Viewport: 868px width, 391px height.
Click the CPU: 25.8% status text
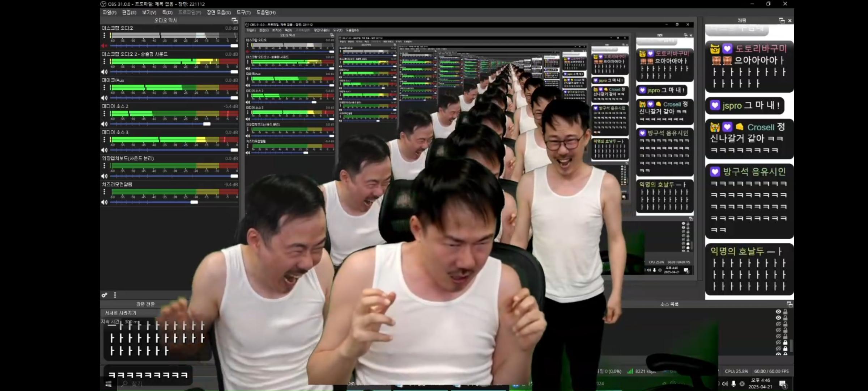736,371
